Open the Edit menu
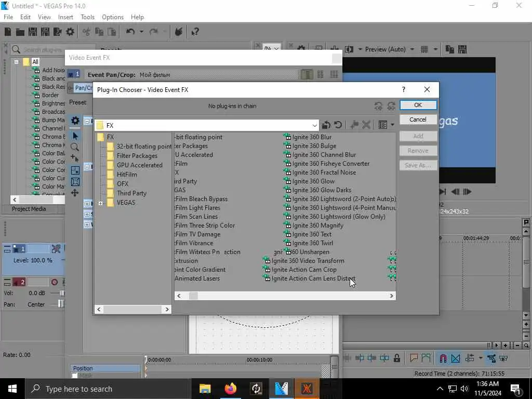This screenshot has width=532, height=399. click(25, 17)
